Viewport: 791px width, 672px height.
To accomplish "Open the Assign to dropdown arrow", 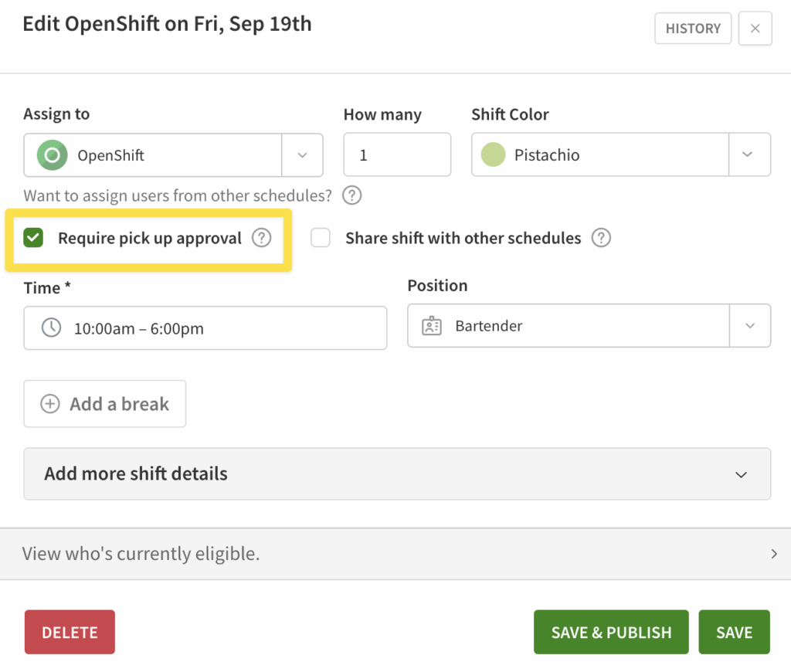I will tap(302, 155).
